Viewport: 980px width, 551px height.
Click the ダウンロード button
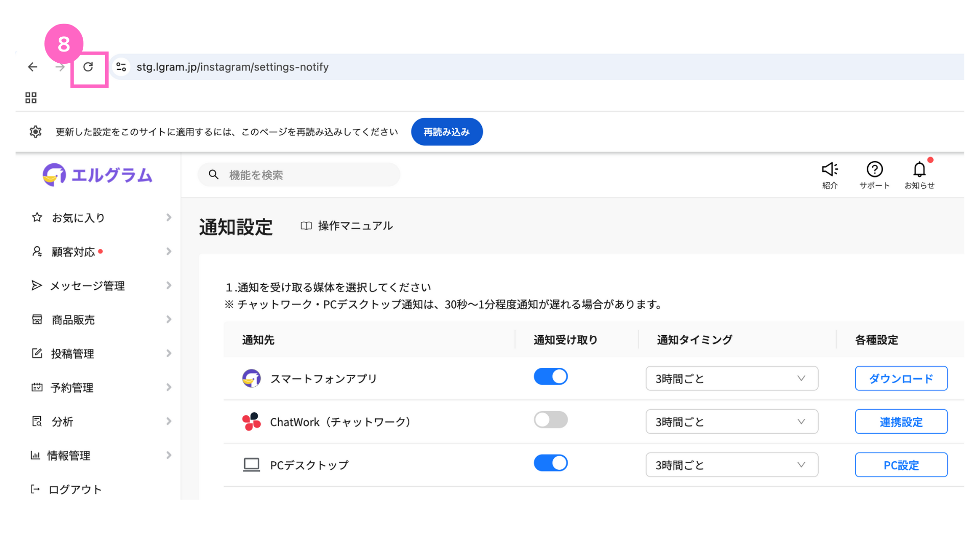click(901, 379)
